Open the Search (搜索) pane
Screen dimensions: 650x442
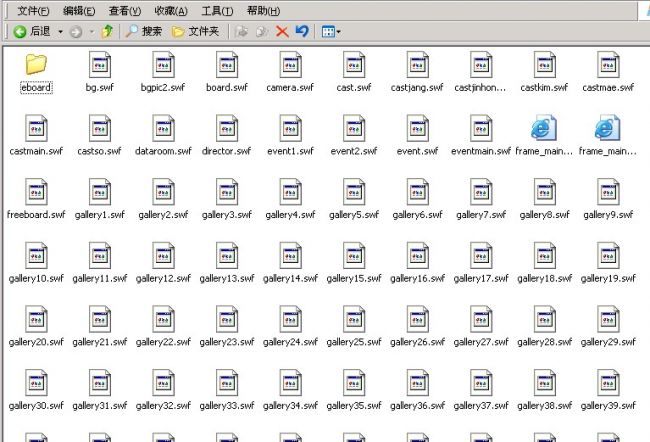pyautogui.click(x=144, y=31)
